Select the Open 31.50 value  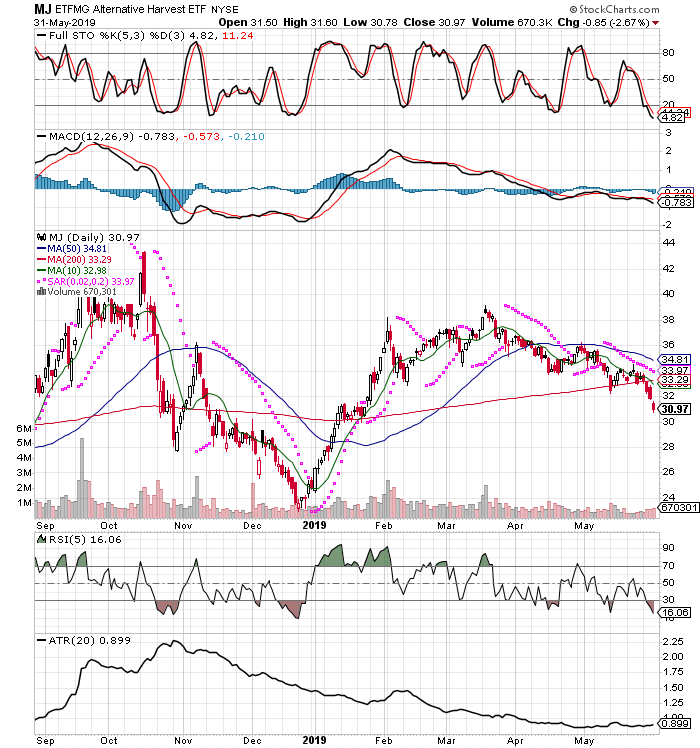pos(249,22)
